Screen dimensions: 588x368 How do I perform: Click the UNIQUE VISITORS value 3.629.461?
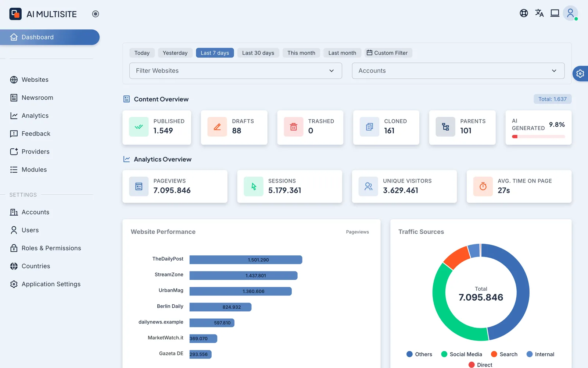(x=401, y=190)
